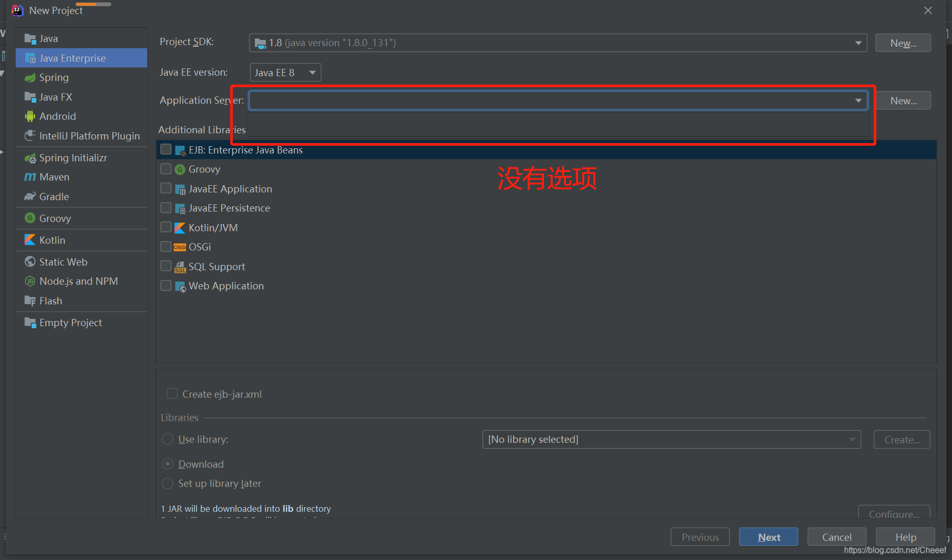Check the JavaEE Persistence checkbox
Image resolution: width=952 pixels, height=560 pixels.
click(166, 208)
